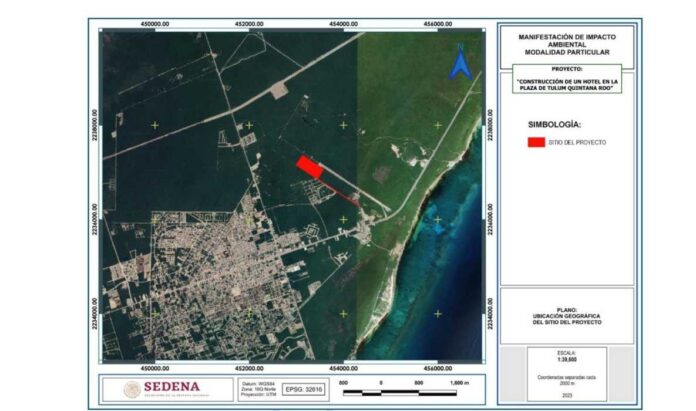Image resolution: width=696 pixels, height=411 pixels.
Task: Click the 'Construcción de un hotel' project box
Action: click(568, 84)
